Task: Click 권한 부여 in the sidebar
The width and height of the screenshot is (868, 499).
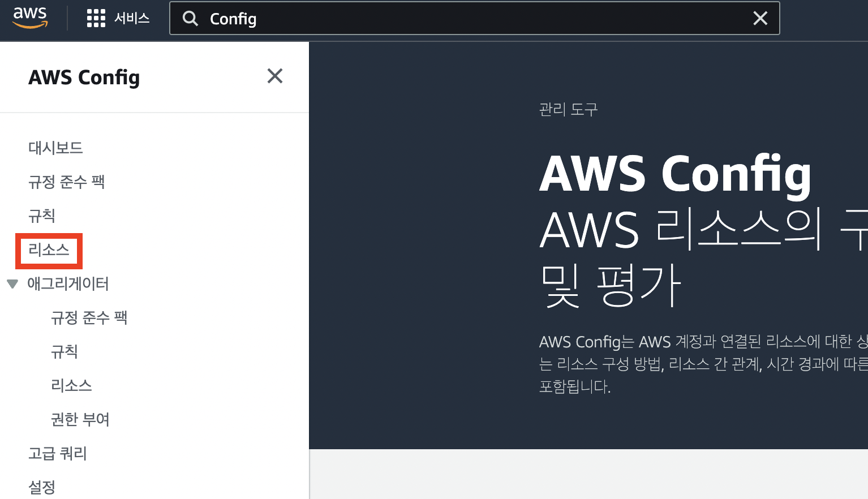Action: pyautogui.click(x=80, y=419)
